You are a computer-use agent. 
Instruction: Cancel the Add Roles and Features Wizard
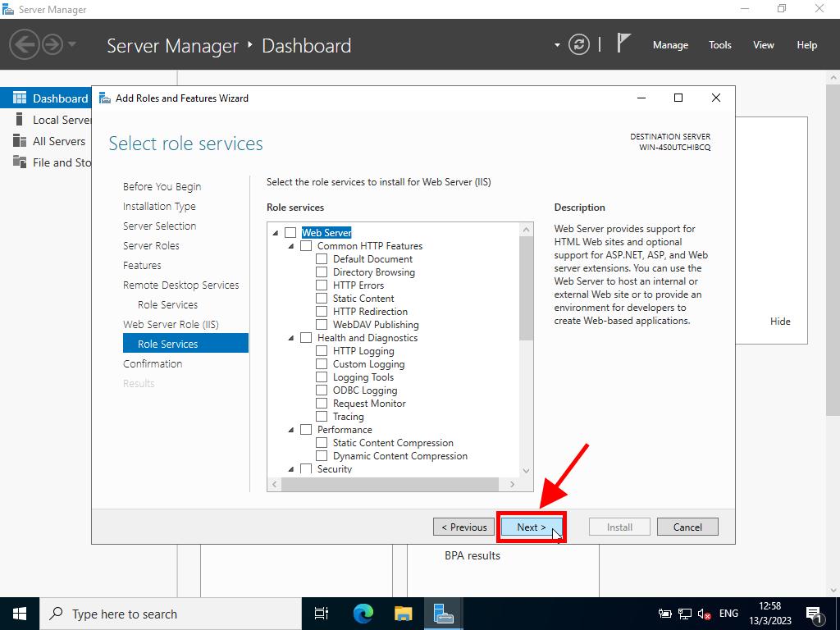click(687, 527)
